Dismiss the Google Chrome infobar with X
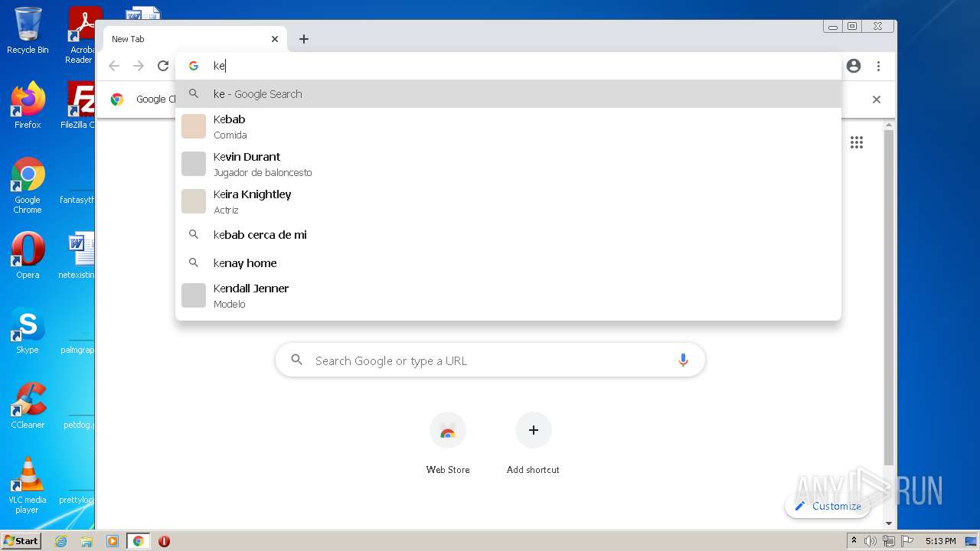Image resolution: width=980 pixels, height=551 pixels. point(877,99)
